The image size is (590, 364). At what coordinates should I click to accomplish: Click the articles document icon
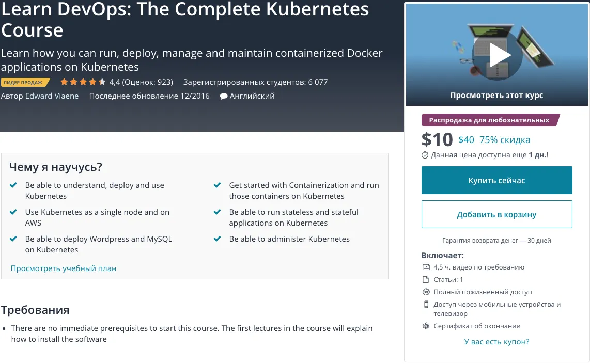coord(426,280)
